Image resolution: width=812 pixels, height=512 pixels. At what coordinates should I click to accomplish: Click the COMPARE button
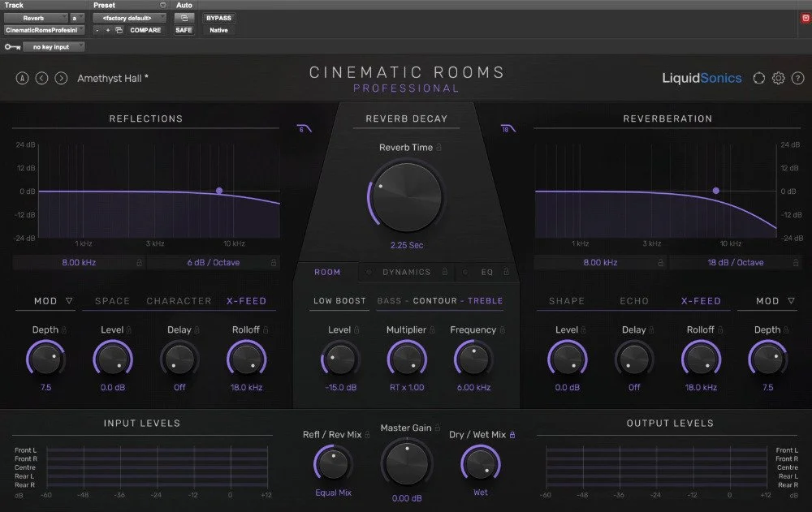(145, 30)
